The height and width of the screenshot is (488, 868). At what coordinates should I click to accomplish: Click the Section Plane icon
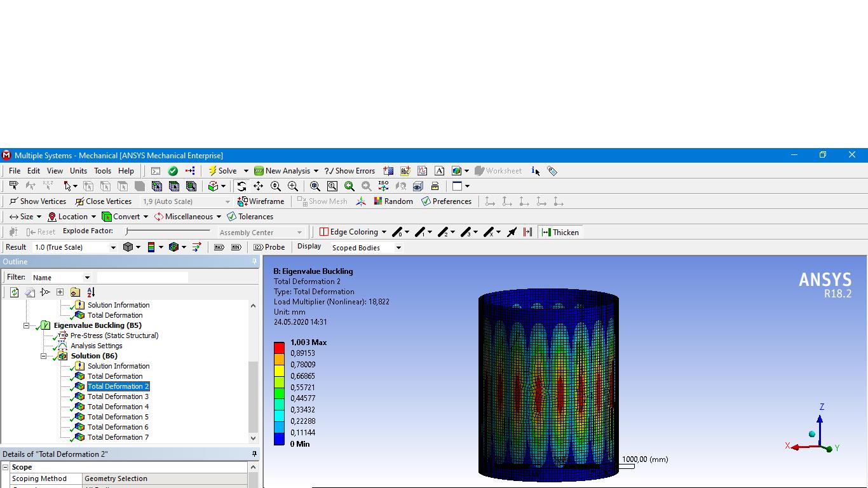pos(388,171)
